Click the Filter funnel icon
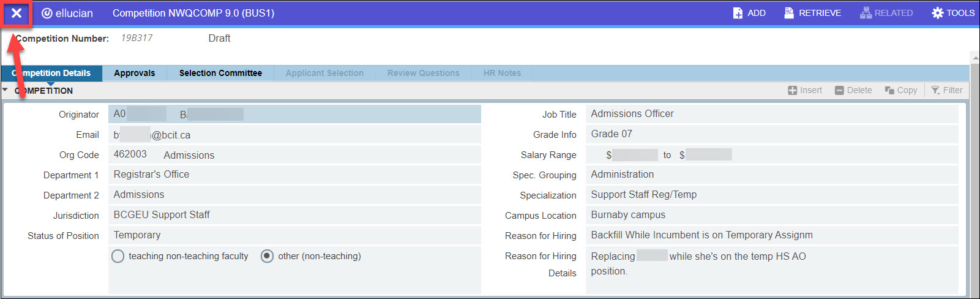The width and height of the screenshot is (980, 299). (x=935, y=90)
